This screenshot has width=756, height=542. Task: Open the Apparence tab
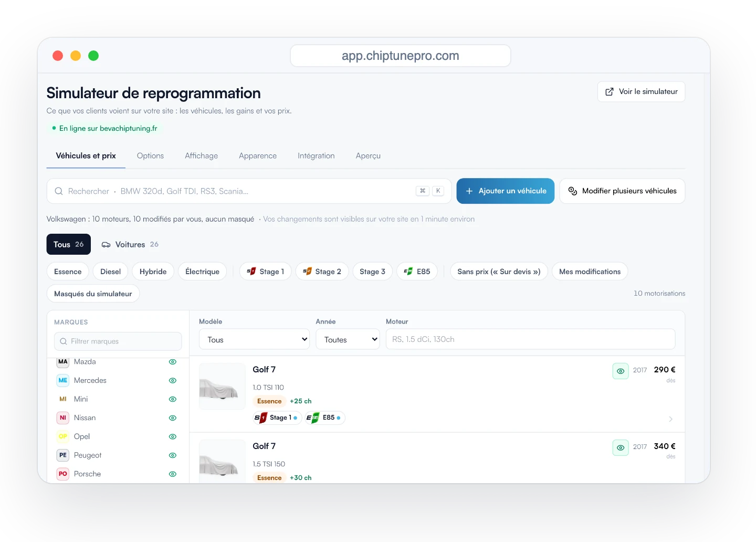point(258,156)
